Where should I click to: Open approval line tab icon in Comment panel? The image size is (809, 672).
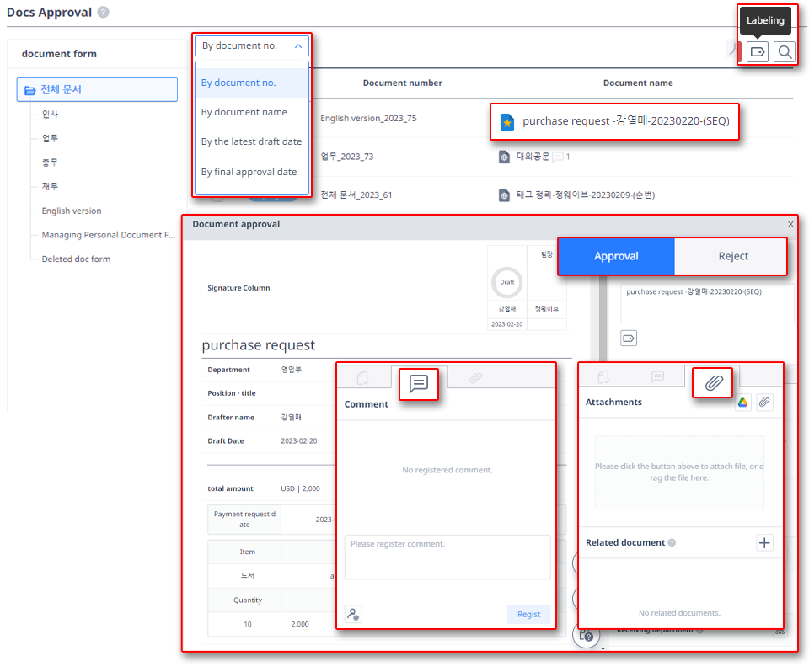(363, 378)
